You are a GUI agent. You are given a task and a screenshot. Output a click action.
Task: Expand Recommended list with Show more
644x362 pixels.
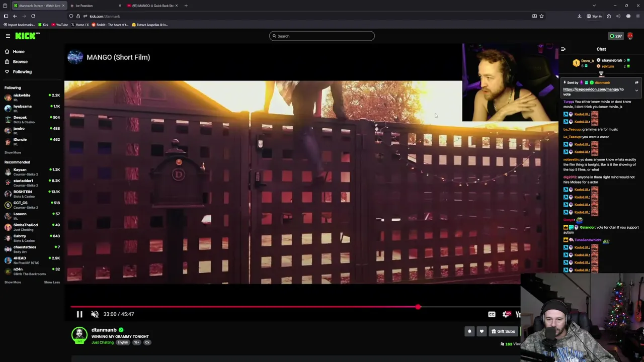point(13,282)
